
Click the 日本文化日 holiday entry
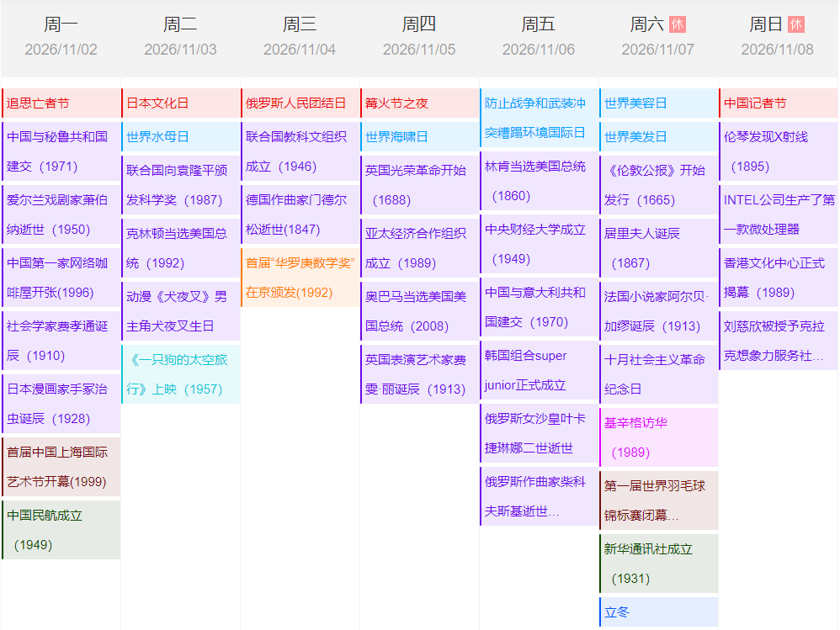click(x=181, y=103)
